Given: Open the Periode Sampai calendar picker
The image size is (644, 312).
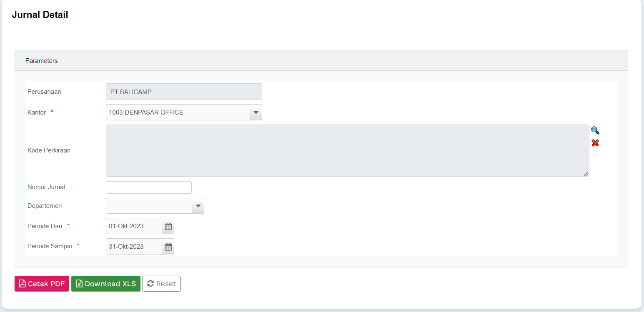Looking at the screenshot, I should pos(168,247).
